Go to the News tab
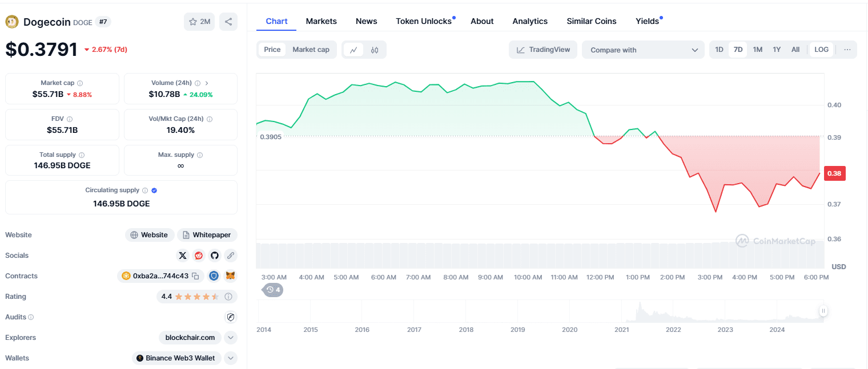This screenshot has width=868, height=369. pos(367,21)
